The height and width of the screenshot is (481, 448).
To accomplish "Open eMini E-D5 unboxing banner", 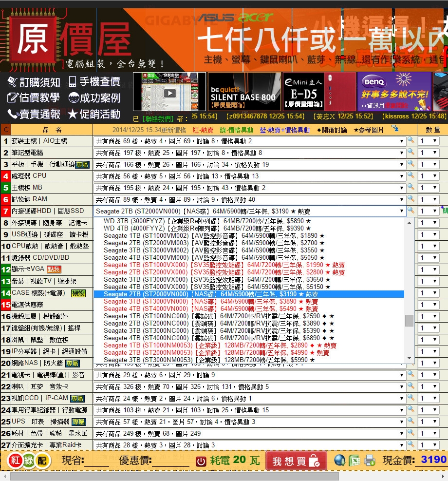I will [319, 92].
